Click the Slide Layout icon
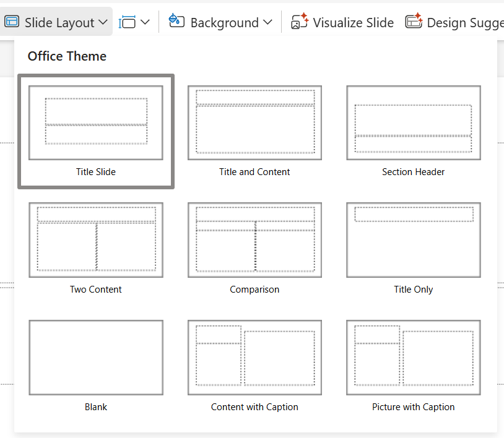Image resolution: width=504 pixels, height=438 pixels. (x=12, y=22)
